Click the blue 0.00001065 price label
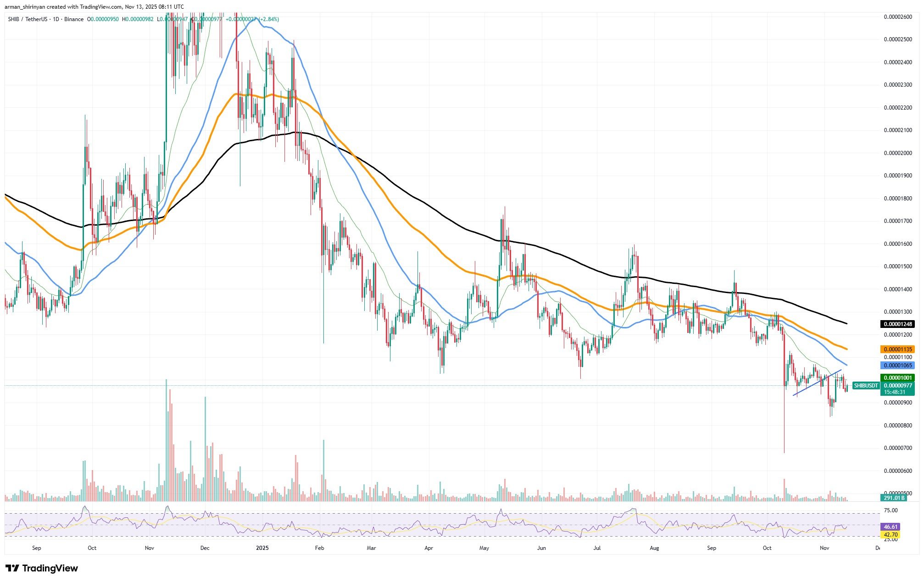924x582 pixels. coord(897,366)
